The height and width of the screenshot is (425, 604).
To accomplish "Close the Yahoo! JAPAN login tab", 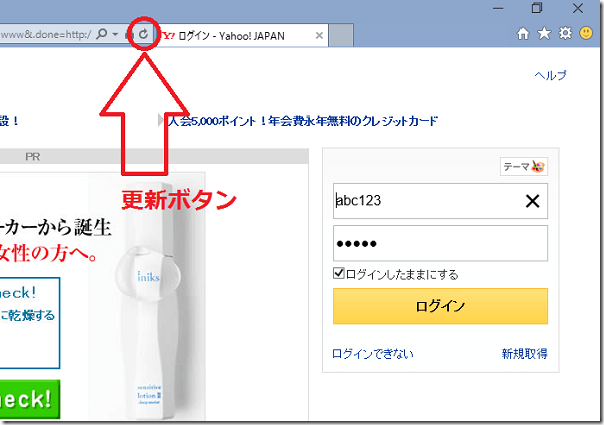I will [x=319, y=36].
